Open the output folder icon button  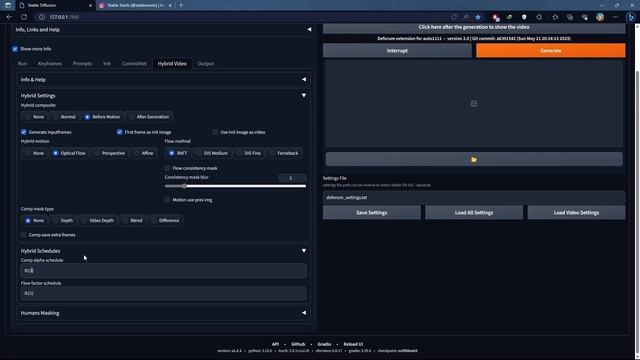473,160
